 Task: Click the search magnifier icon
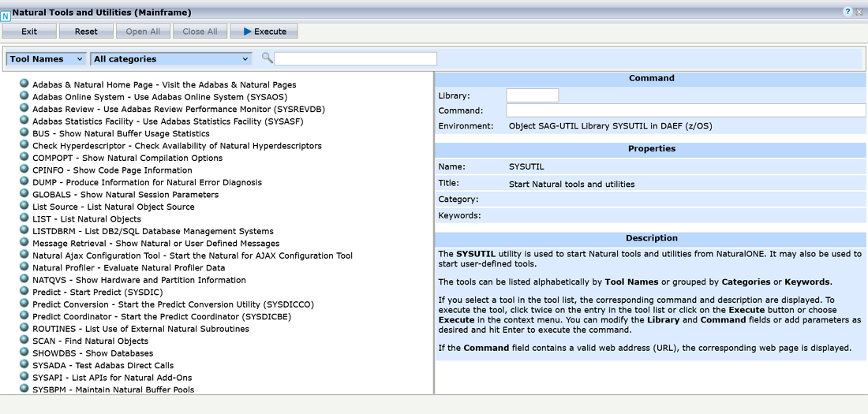coord(268,58)
